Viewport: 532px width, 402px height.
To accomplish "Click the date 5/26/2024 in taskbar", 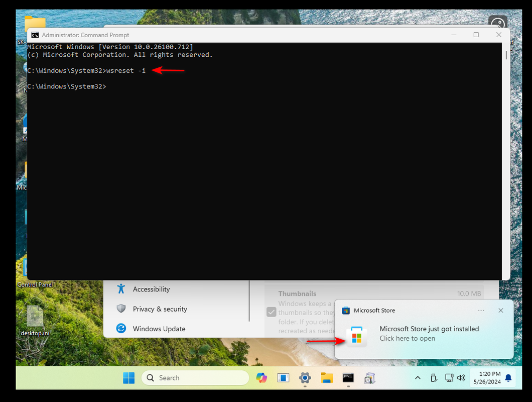I will [487, 382].
